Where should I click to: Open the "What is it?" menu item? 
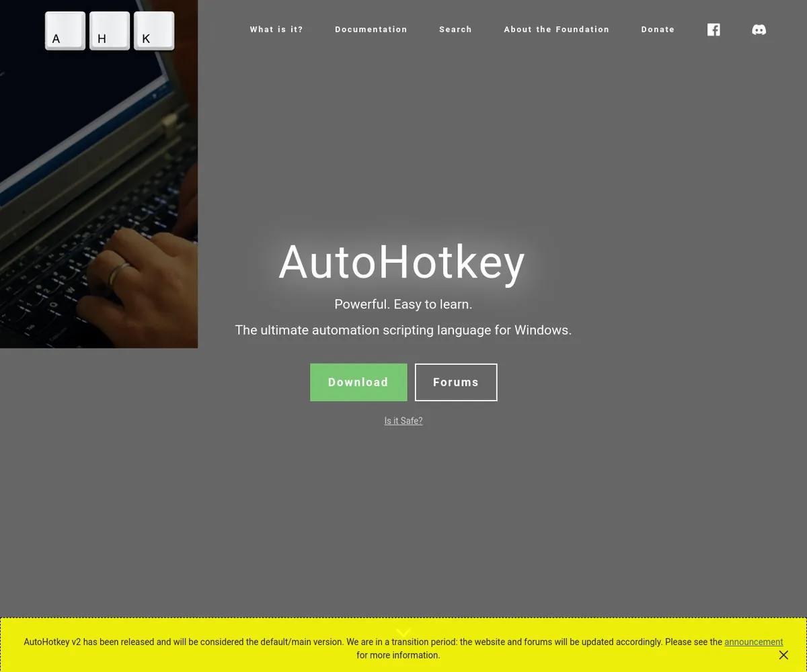pyautogui.click(x=276, y=30)
